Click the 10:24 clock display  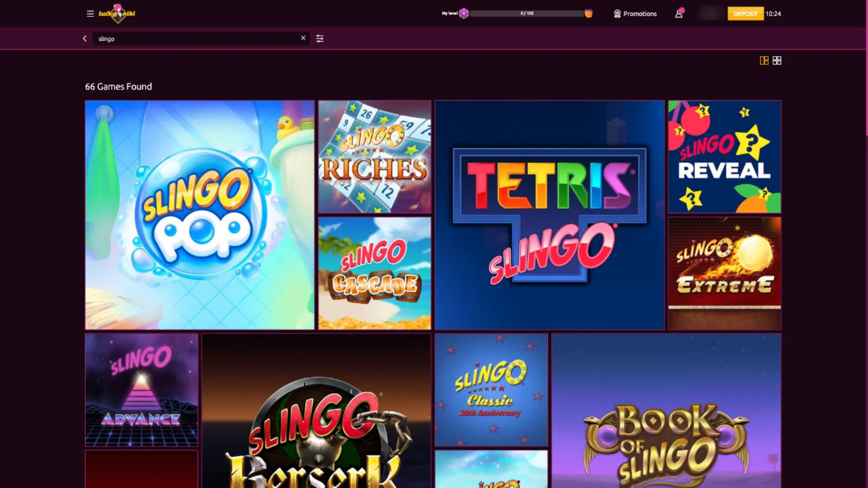(773, 14)
